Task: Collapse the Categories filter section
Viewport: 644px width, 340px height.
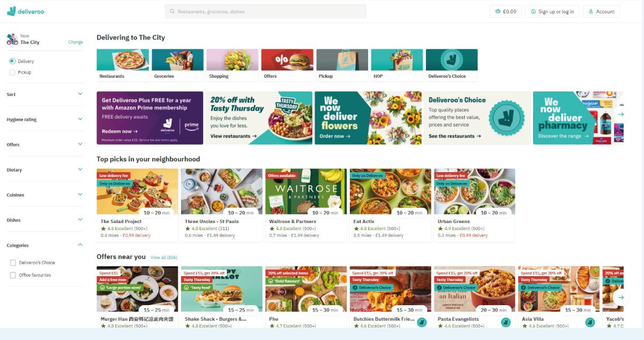Action: click(44, 245)
